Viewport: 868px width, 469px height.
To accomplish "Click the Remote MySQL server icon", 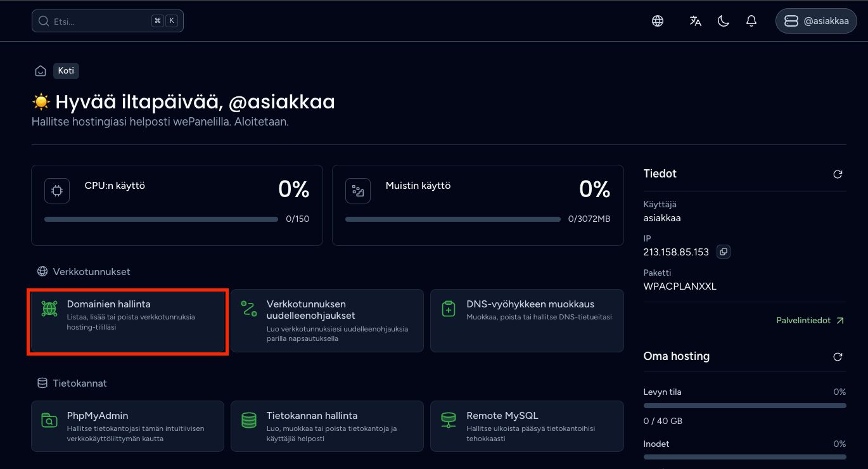I will (x=449, y=420).
